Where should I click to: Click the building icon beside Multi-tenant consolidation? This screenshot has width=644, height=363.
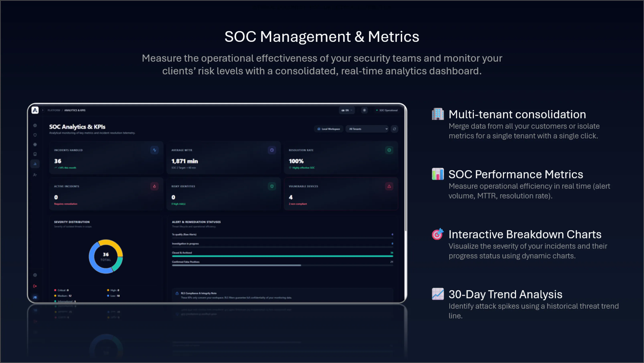point(438,114)
